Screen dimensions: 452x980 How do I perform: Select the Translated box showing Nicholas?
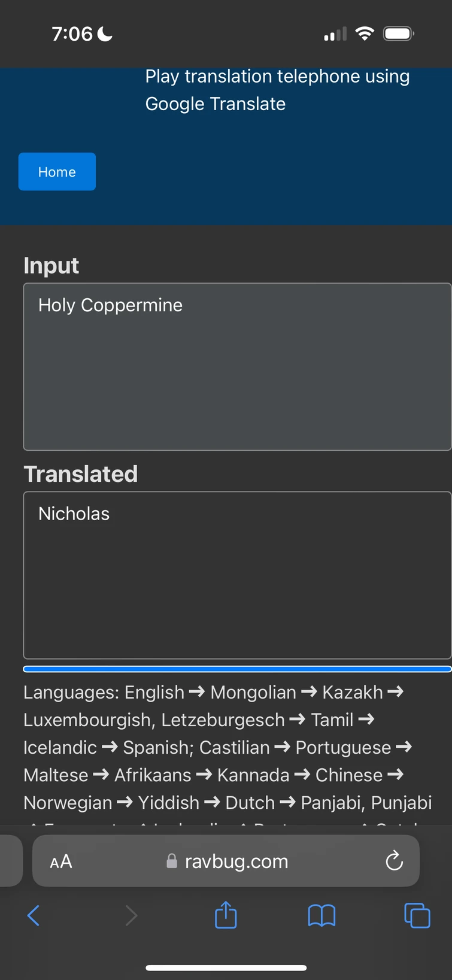coord(237,575)
